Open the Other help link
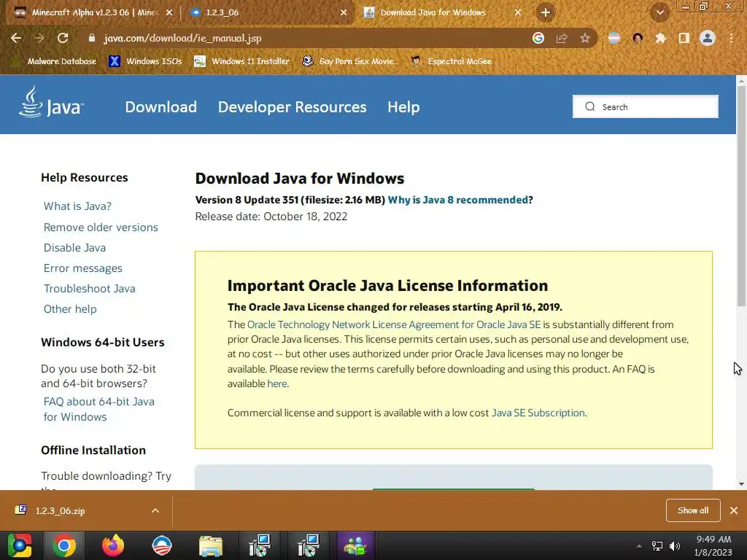 click(70, 309)
